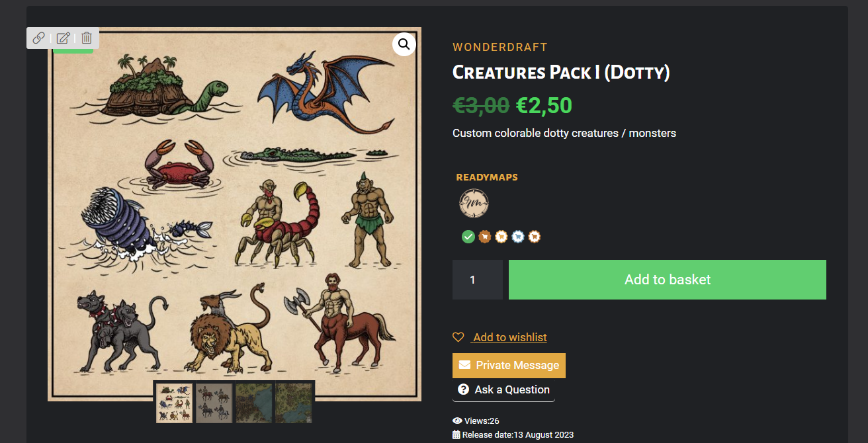Select the first creatures thumbnail

175,403
